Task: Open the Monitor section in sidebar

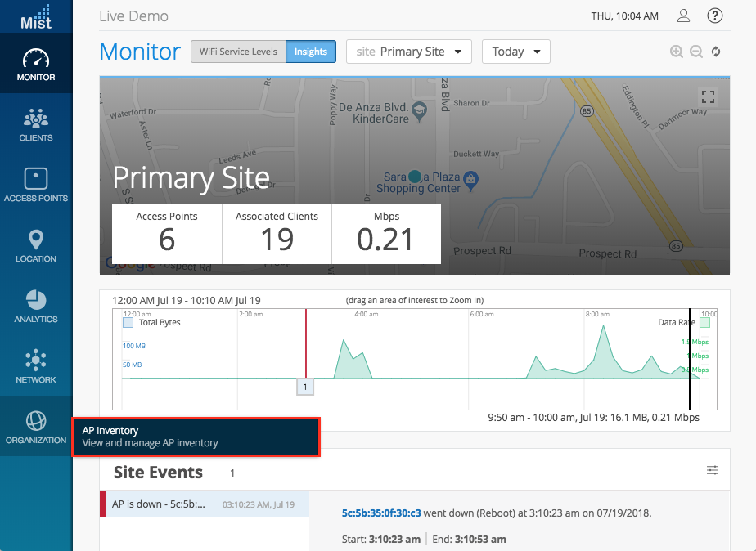Action: 36,65
